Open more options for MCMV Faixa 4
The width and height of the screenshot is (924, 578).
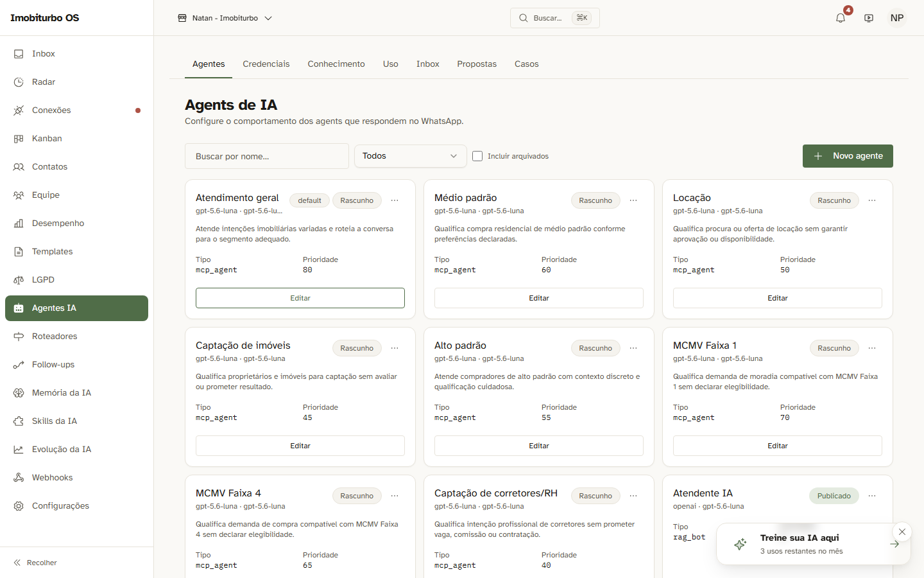tap(395, 496)
